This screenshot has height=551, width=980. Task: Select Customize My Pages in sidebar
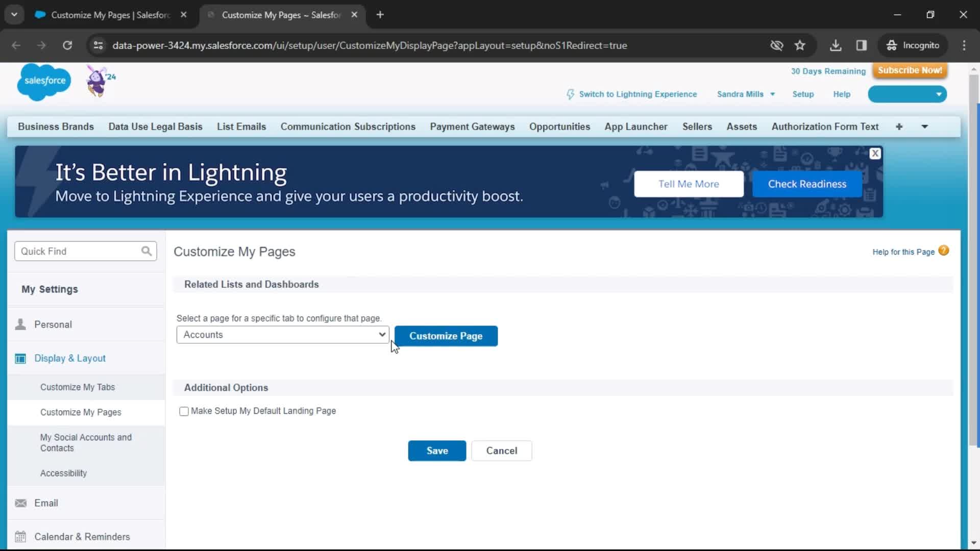pos(81,412)
